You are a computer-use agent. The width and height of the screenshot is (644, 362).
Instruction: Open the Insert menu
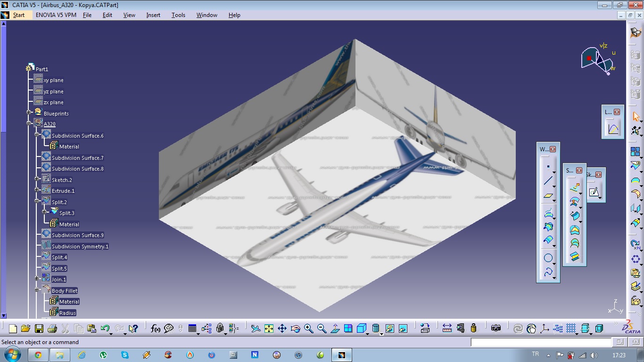pyautogui.click(x=153, y=15)
